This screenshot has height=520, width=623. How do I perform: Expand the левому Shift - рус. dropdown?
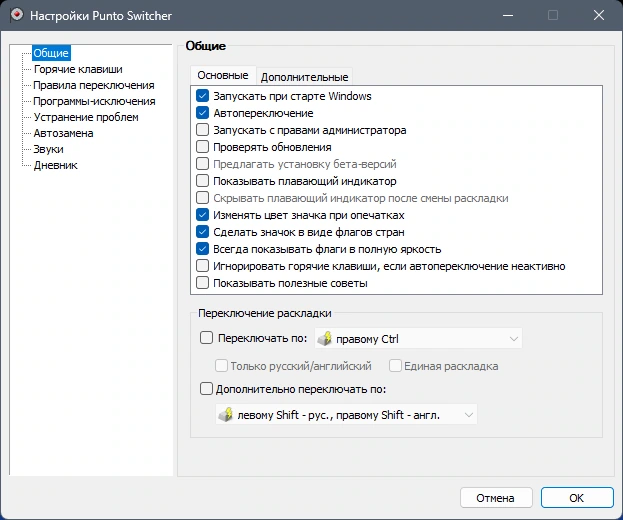click(x=346, y=414)
